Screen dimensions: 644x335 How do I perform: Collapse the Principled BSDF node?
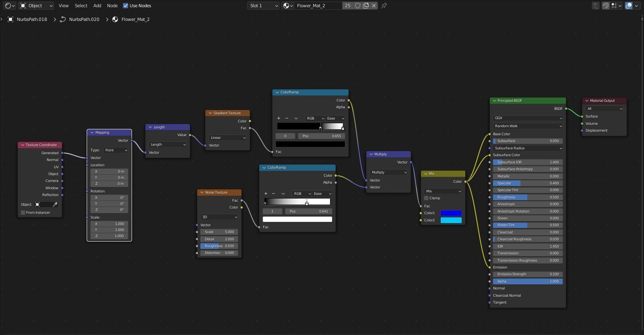click(x=494, y=101)
